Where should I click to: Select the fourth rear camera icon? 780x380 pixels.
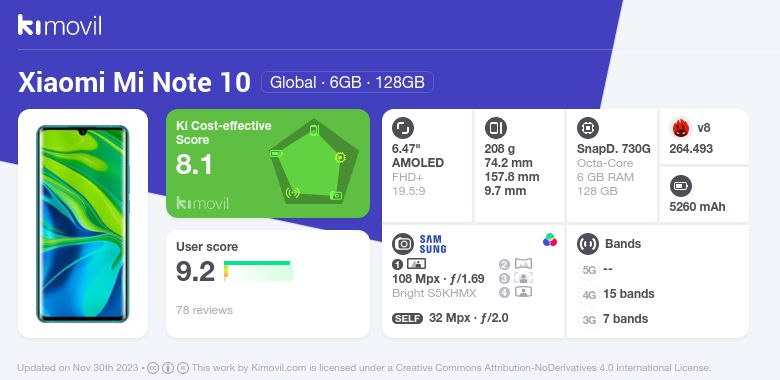point(516,292)
